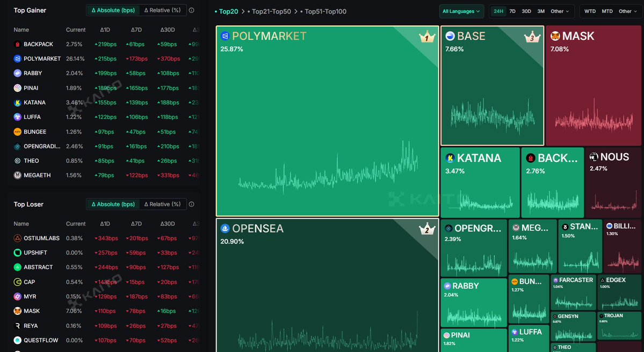This screenshot has width=644, height=352.
Task: Click MASK's 7.06% value in Top Loser
Action: 74,311
